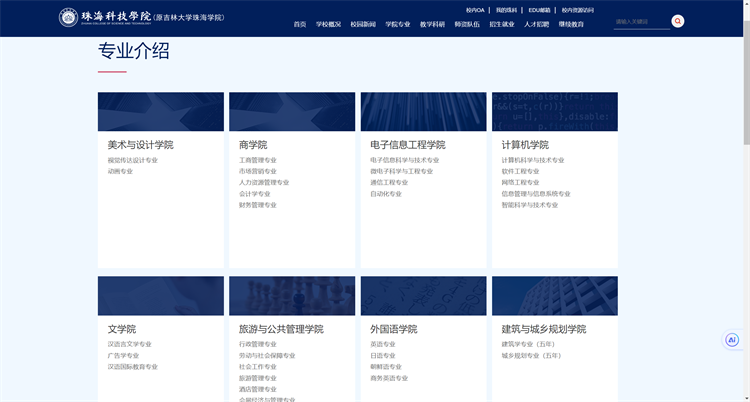Image resolution: width=750 pixels, height=402 pixels.
Task: Open 人才招聘 from the navigation bar
Action: [x=536, y=24]
